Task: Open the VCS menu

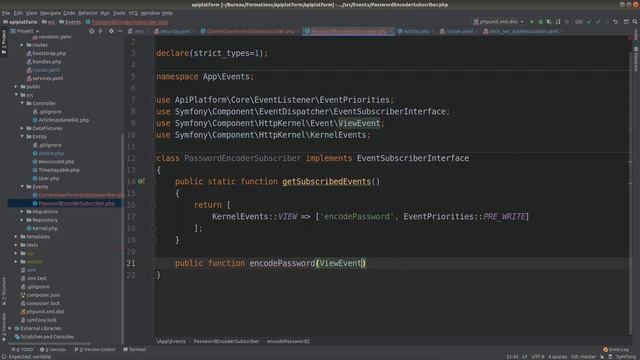Action: pos(133,13)
